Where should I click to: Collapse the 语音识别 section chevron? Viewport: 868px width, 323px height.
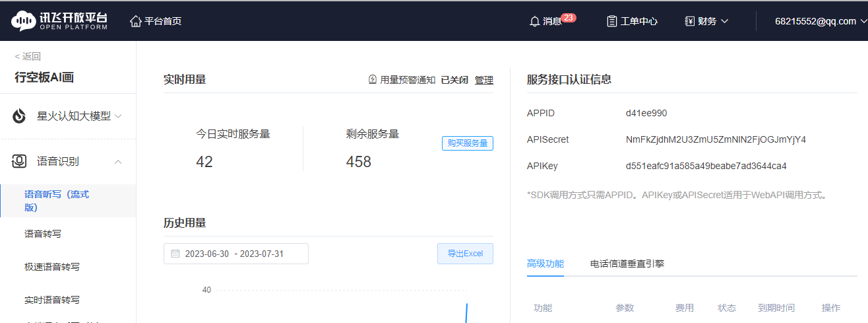[118, 161]
